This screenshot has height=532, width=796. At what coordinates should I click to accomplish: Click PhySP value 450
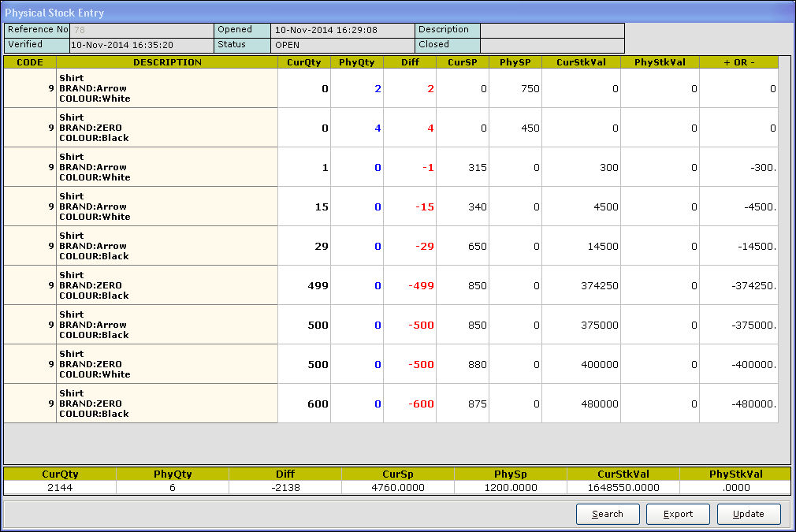click(x=515, y=128)
